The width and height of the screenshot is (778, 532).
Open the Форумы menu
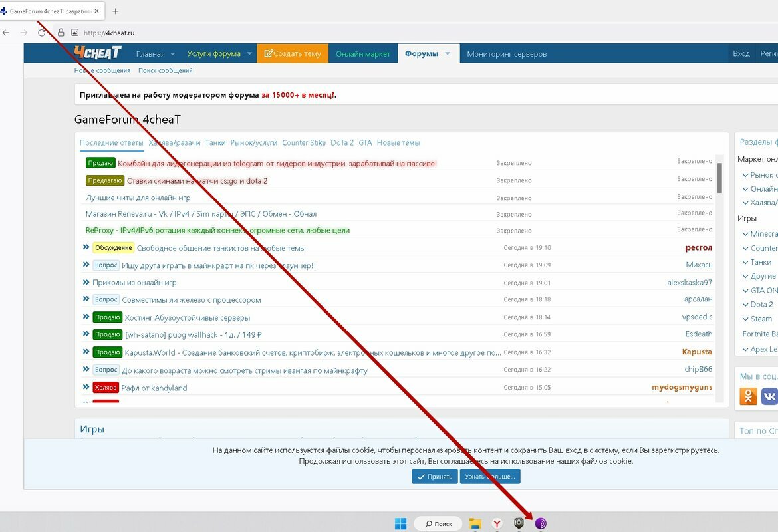(424, 53)
